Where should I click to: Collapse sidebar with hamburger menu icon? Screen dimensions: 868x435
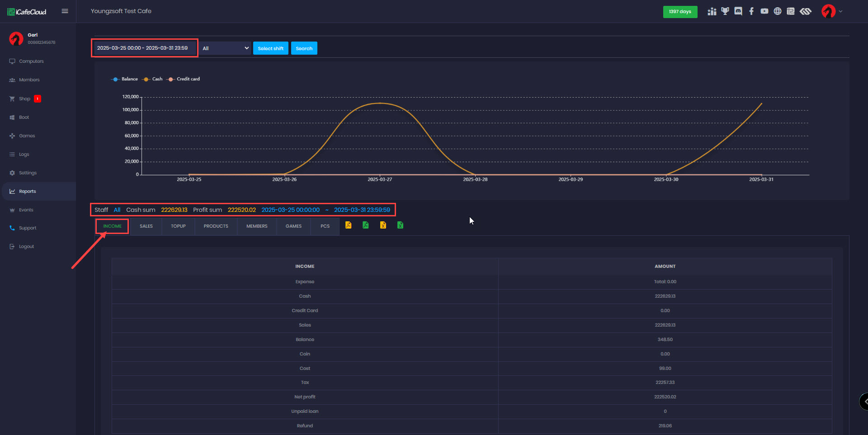tap(65, 11)
